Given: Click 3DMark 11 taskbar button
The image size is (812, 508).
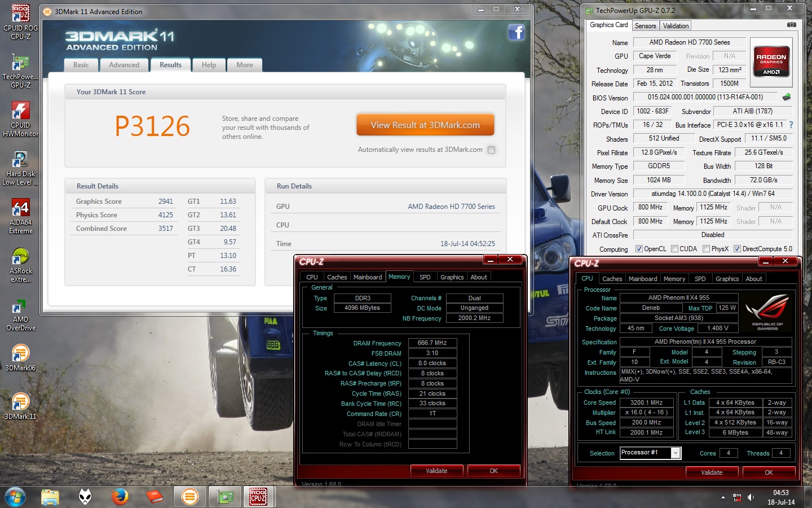Looking at the screenshot, I should (190, 497).
